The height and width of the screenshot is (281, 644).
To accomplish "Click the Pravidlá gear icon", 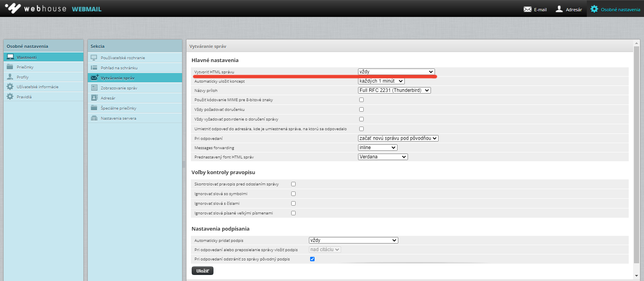I will pyautogui.click(x=10, y=97).
